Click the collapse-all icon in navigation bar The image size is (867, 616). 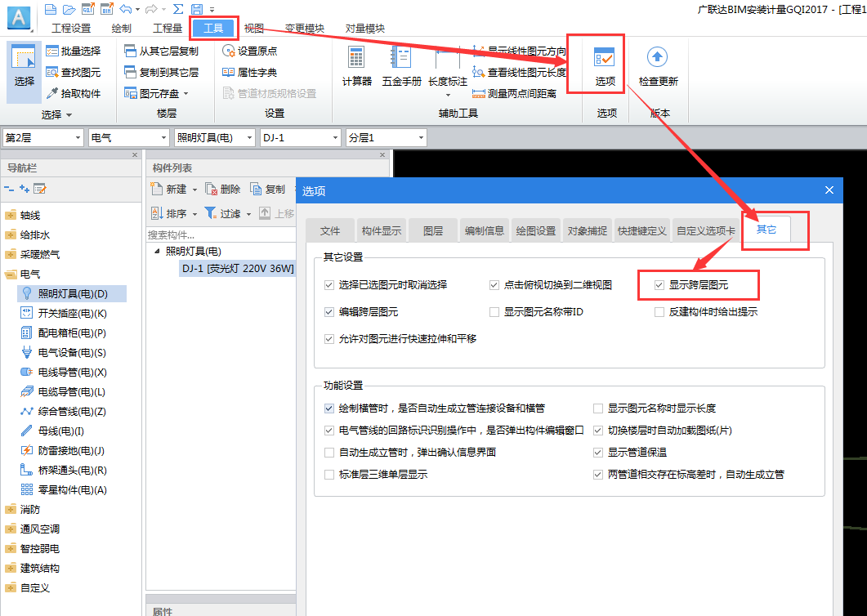9,189
